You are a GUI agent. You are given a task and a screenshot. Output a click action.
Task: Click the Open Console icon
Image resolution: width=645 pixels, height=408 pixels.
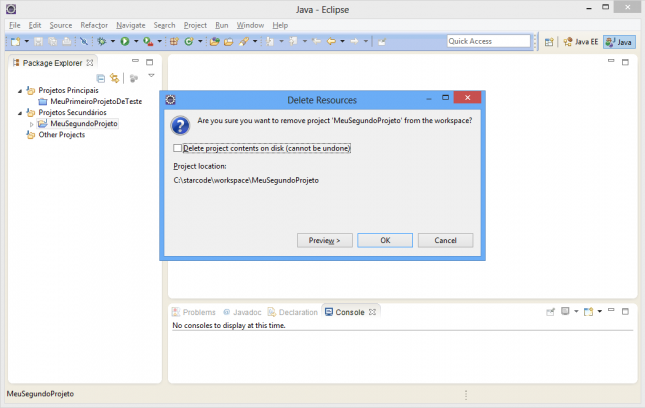click(x=589, y=311)
